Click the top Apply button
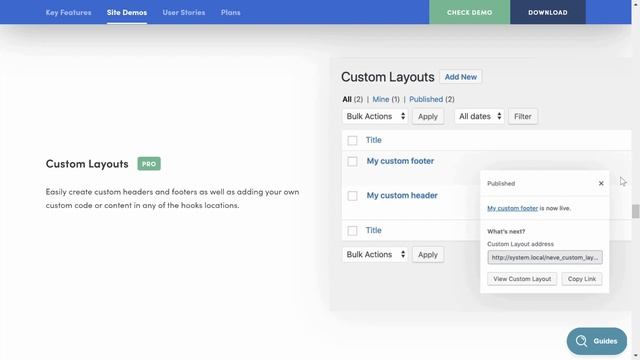 tap(427, 116)
